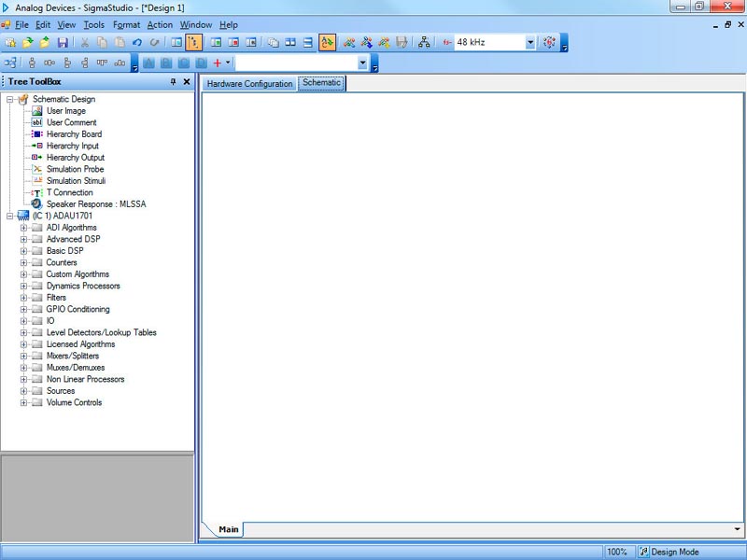Switch to the Hardware Configuration tab

(249, 84)
